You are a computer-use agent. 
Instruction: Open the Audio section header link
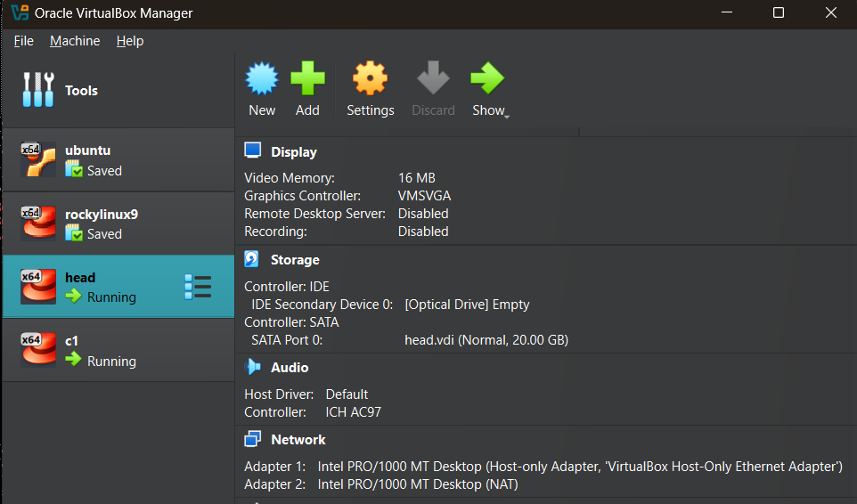point(290,368)
